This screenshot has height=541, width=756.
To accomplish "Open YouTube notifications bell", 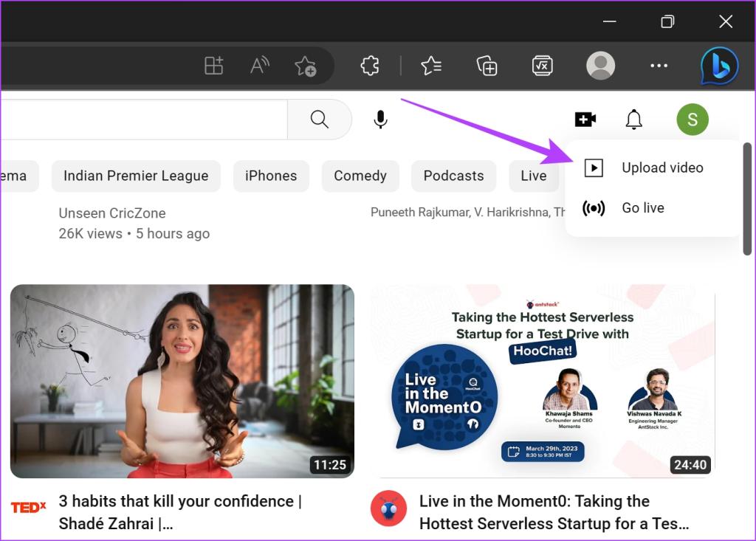I will (633, 119).
